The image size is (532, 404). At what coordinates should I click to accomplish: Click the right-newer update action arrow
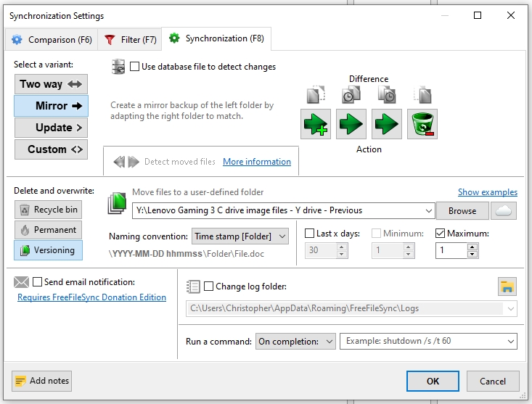[x=387, y=124]
